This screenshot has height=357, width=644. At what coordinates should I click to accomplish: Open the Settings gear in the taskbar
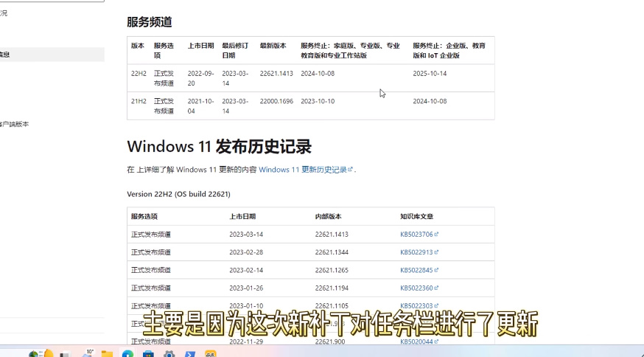(x=169, y=355)
